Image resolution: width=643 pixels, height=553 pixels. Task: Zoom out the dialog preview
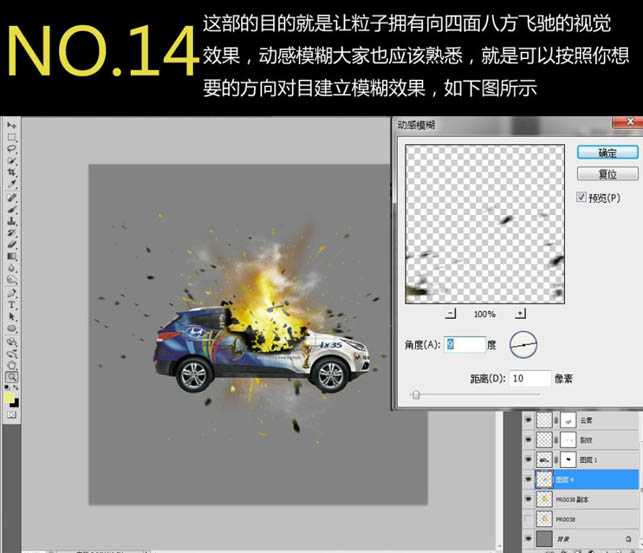(x=450, y=314)
